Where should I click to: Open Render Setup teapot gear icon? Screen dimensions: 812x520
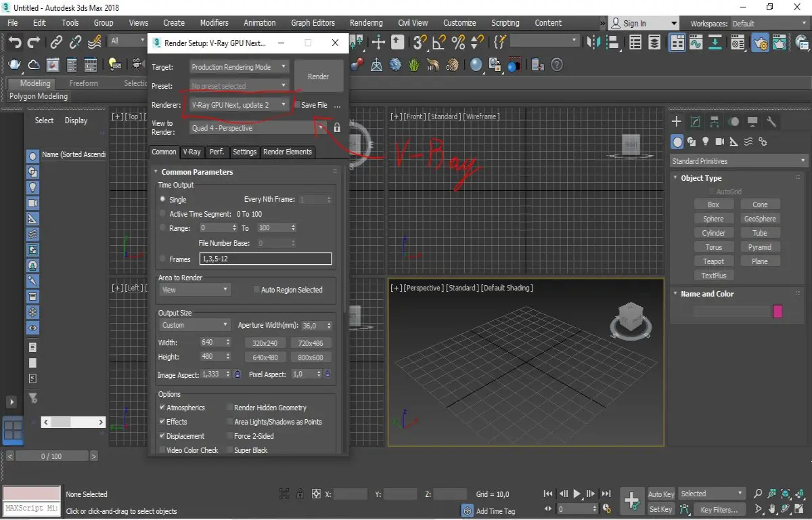point(760,42)
